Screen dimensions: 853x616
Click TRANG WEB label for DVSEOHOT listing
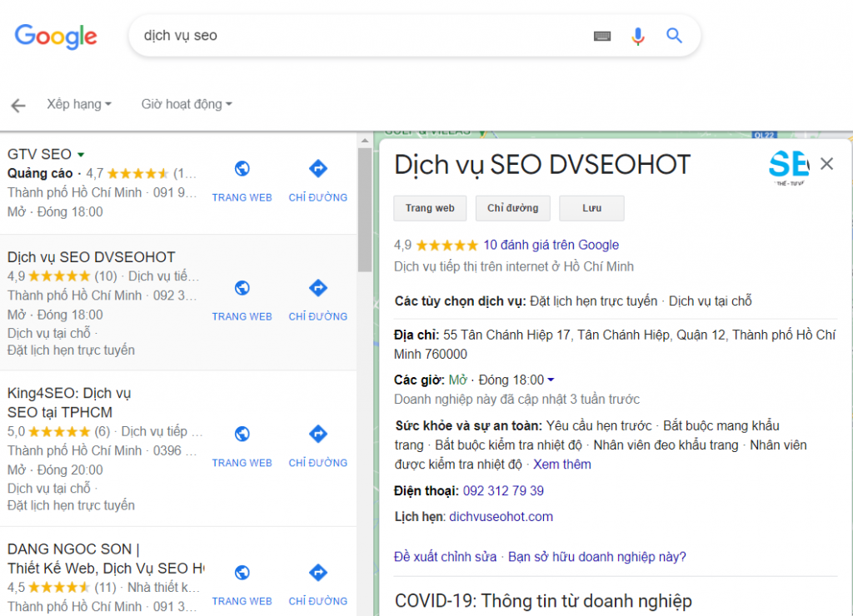242,317
